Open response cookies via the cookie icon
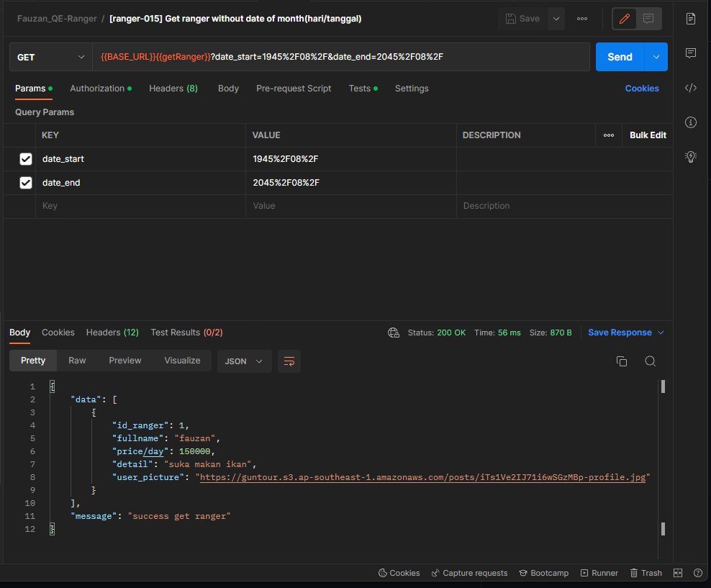The image size is (711, 588). (394, 333)
